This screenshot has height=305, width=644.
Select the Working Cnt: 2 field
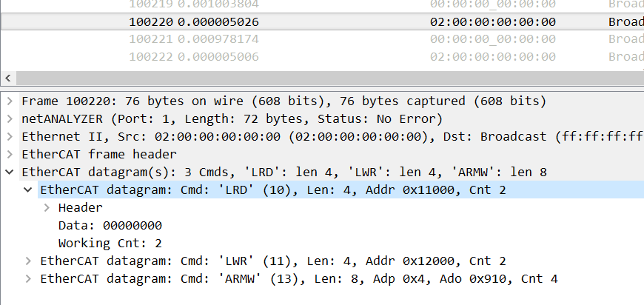click(110, 243)
